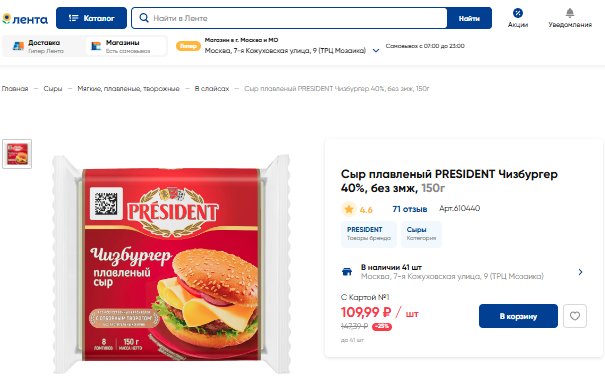Expand store availability arrow

581,272
